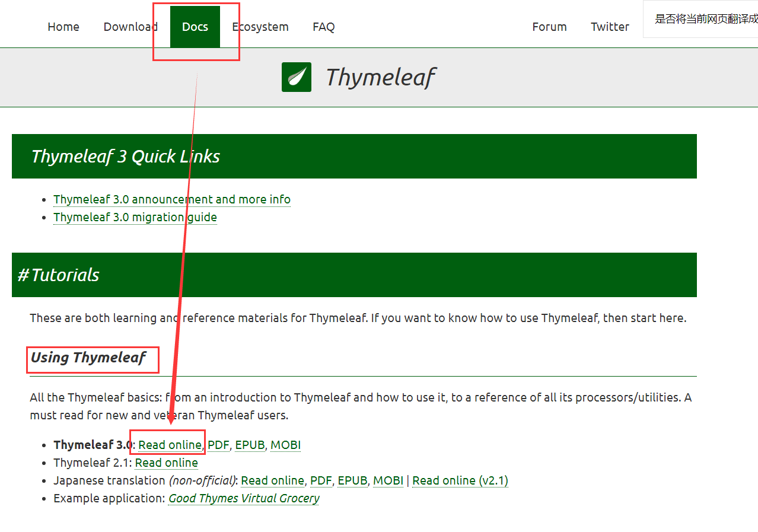The image size is (758, 532).
Task: Click the Using Thymeleaf subheading
Action: coord(88,358)
